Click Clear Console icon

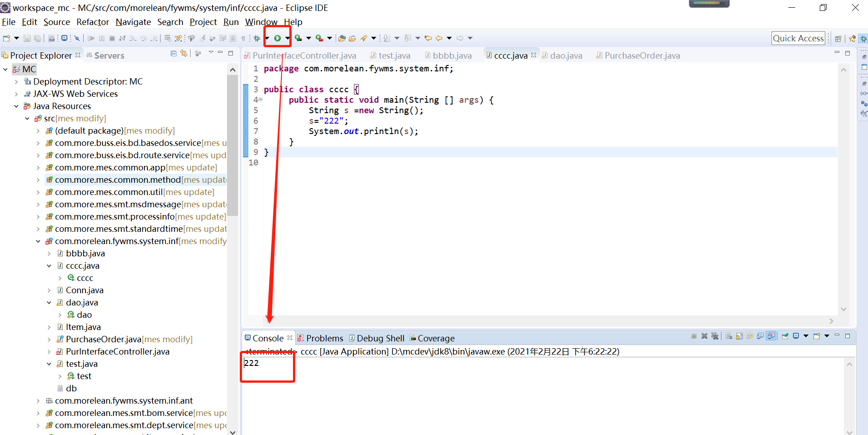[729, 336]
